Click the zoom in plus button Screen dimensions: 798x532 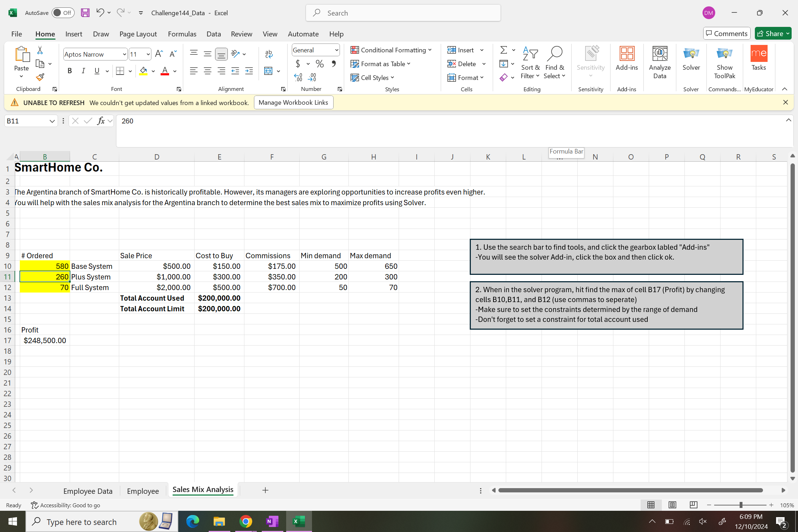pyautogui.click(x=771, y=505)
